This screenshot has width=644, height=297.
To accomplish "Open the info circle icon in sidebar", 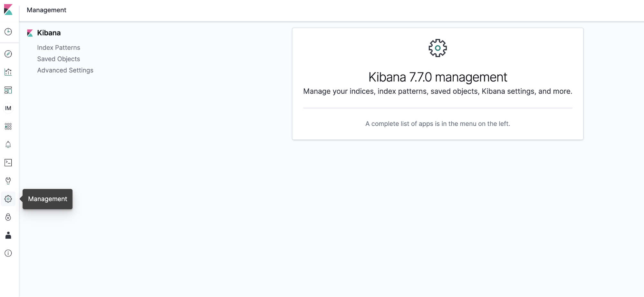I will click(8, 253).
